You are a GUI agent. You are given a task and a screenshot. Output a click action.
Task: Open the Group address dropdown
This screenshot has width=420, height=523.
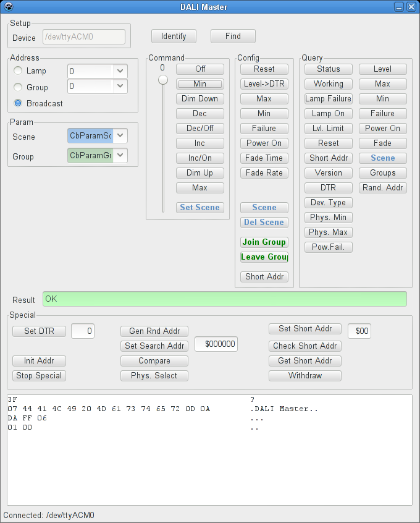pyautogui.click(x=120, y=86)
